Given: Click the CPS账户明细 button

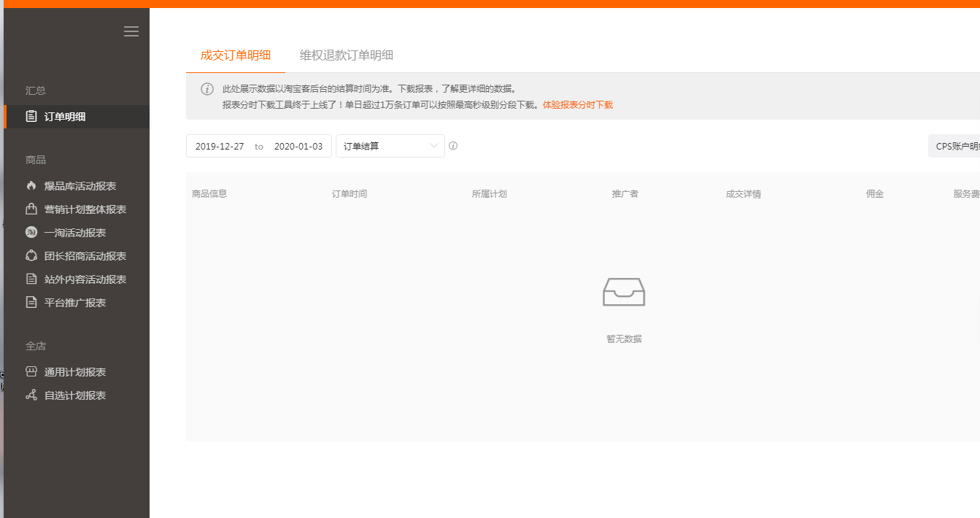Looking at the screenshot, I should (956, 146).
